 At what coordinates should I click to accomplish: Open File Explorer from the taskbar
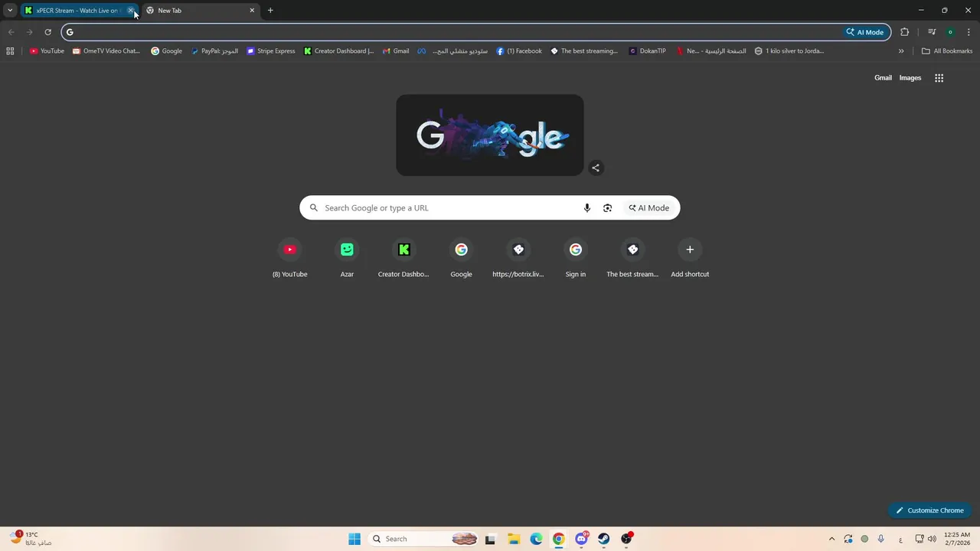pyautogui.click(x=513, y=539)
